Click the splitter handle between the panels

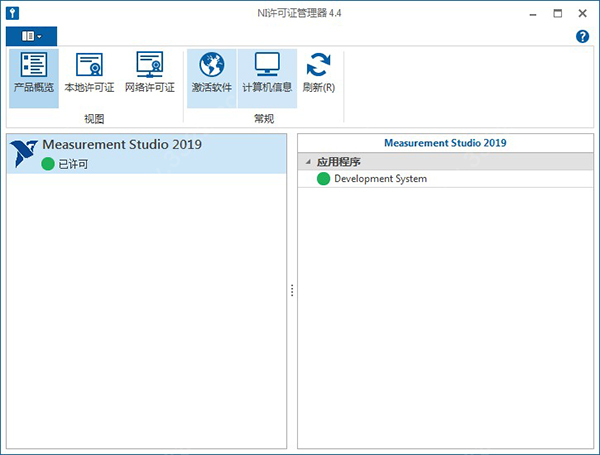pos(292,290)
